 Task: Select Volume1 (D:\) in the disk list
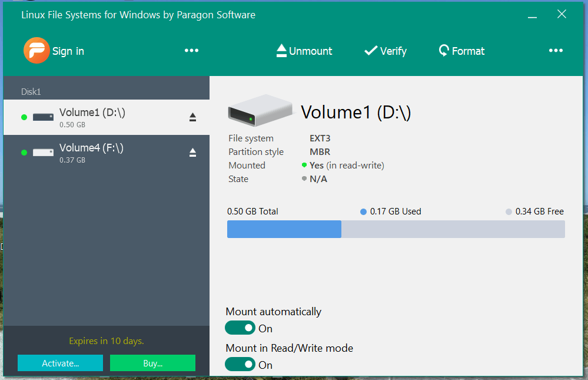(107, 117)
